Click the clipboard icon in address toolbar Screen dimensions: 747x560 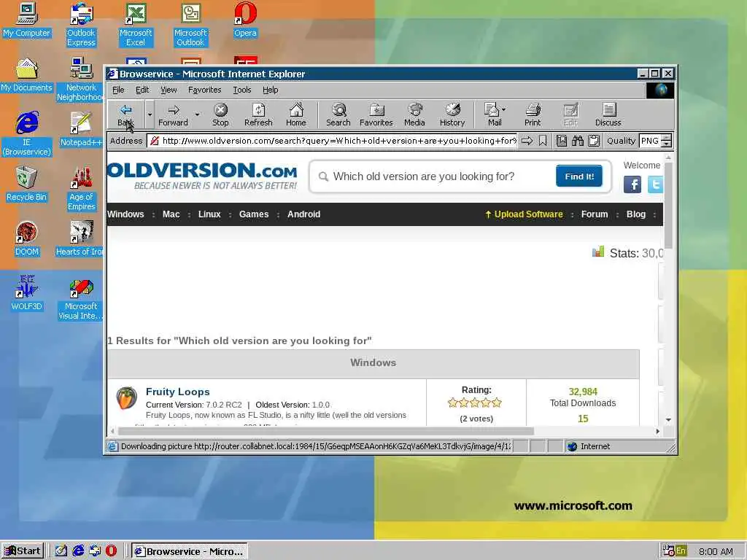click(594, 141)
